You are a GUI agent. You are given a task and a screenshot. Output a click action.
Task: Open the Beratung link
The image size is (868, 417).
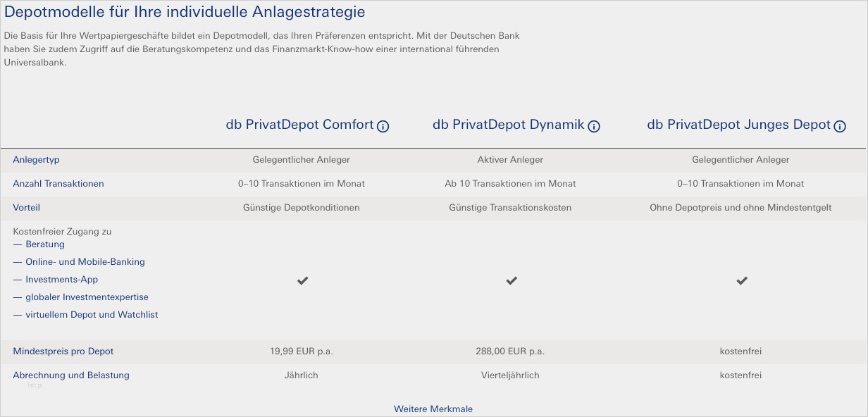(x=45, y=244)
